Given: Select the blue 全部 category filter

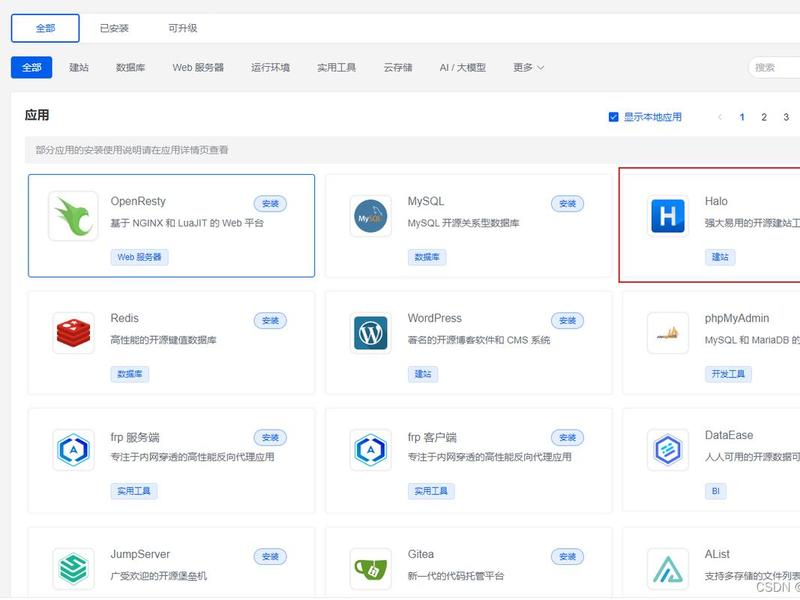Looking at the screenshot, I should (x=32, y=67).
